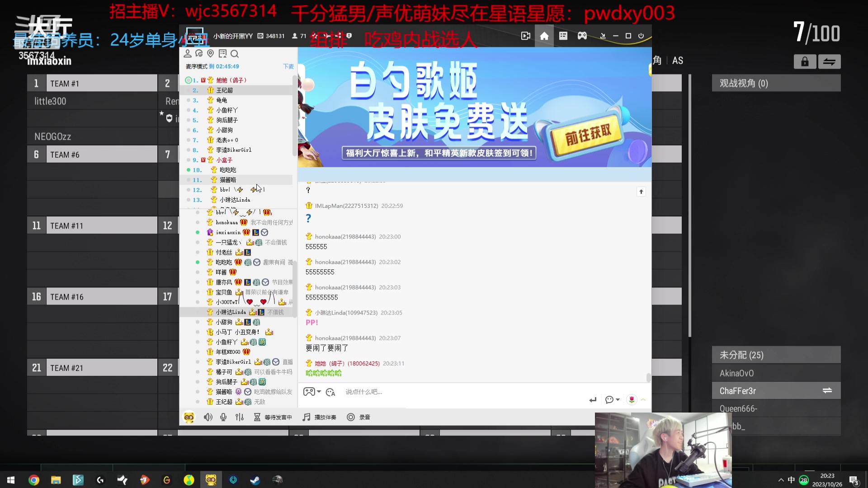Open the audio mixer settings icon
Image resolution: width=868 pixels, height=488 pixels.
240,417
